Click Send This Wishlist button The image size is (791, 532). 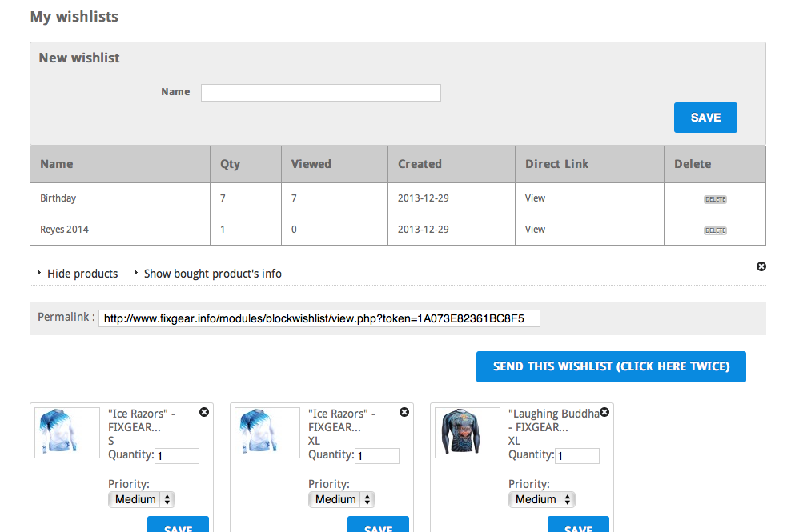pyautogui.click(x=611, y=366)
